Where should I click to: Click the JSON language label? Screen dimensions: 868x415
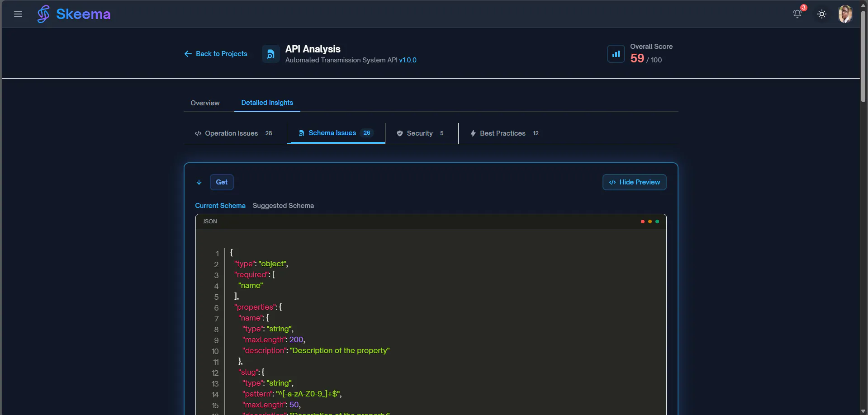click(x=210, y=222)
